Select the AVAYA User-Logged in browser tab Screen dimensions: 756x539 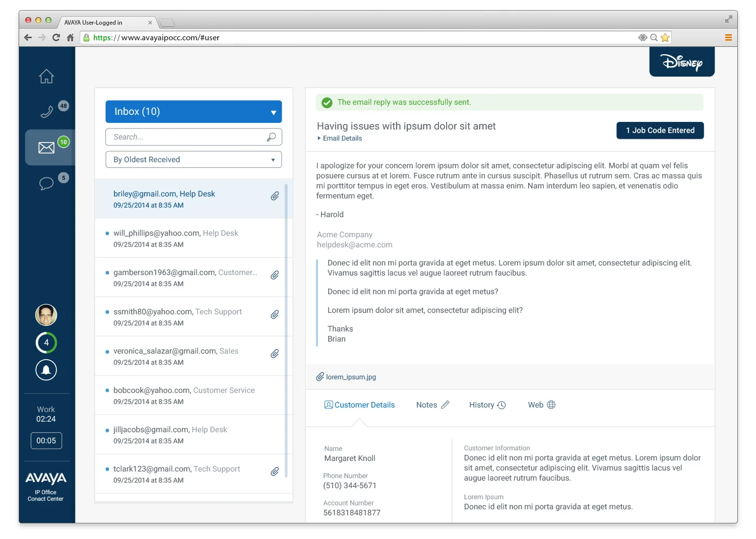pos(107,23)
